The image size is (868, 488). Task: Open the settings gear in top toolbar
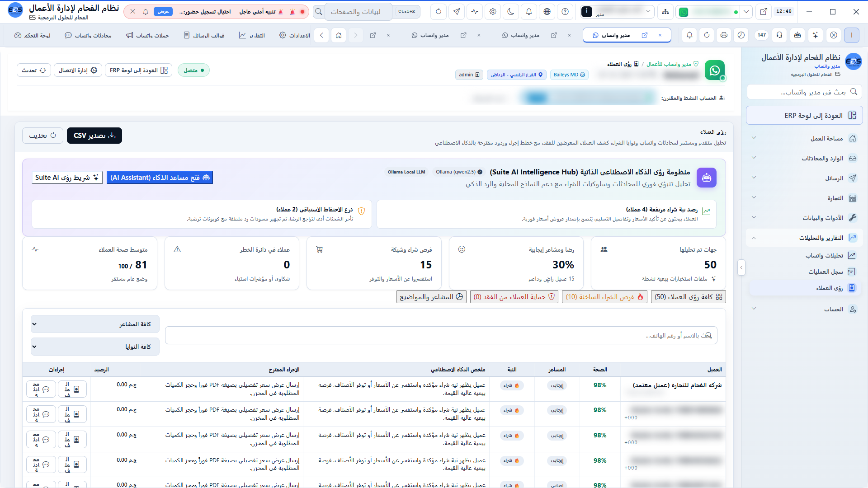493,12
